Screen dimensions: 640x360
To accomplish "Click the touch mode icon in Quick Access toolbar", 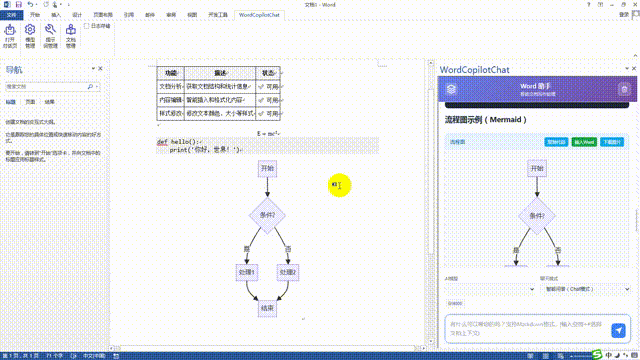I will coord(55,4).
